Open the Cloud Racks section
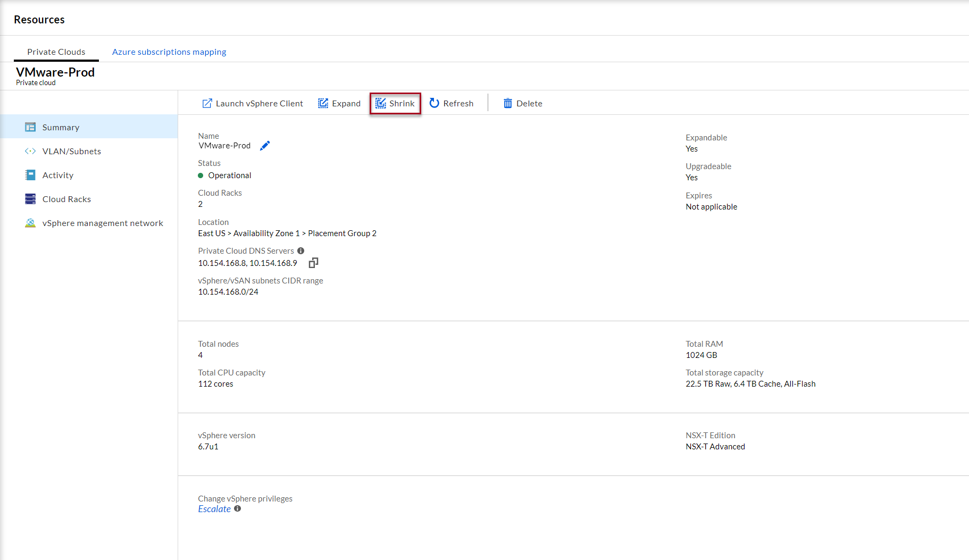 (x=89, y=199)
